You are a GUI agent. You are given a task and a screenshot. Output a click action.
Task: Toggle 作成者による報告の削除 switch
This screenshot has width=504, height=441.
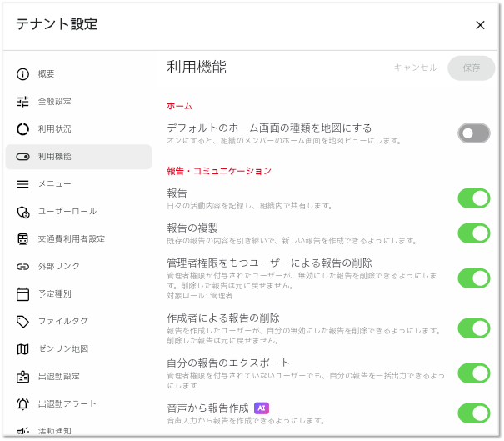(x=474, y=328)
